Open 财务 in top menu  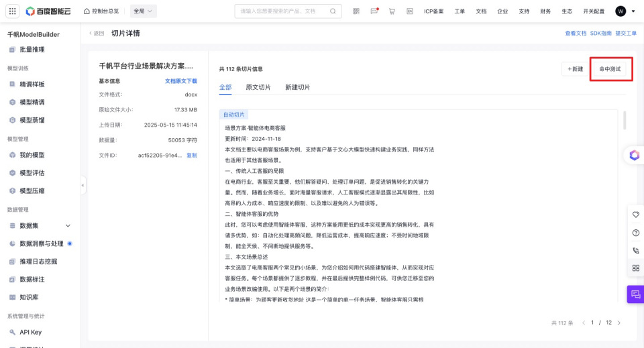pos(545,11)
